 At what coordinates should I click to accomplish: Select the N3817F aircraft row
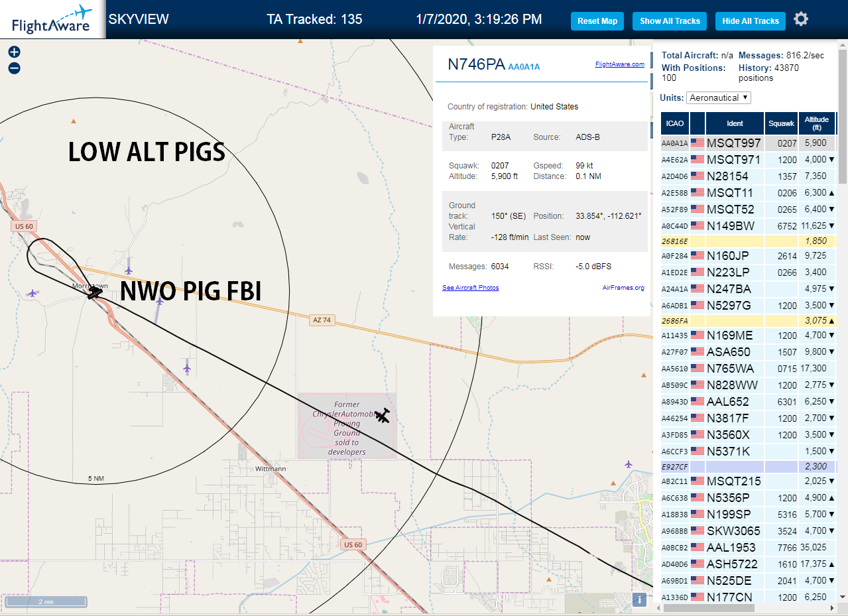click(x=748, y=418)
